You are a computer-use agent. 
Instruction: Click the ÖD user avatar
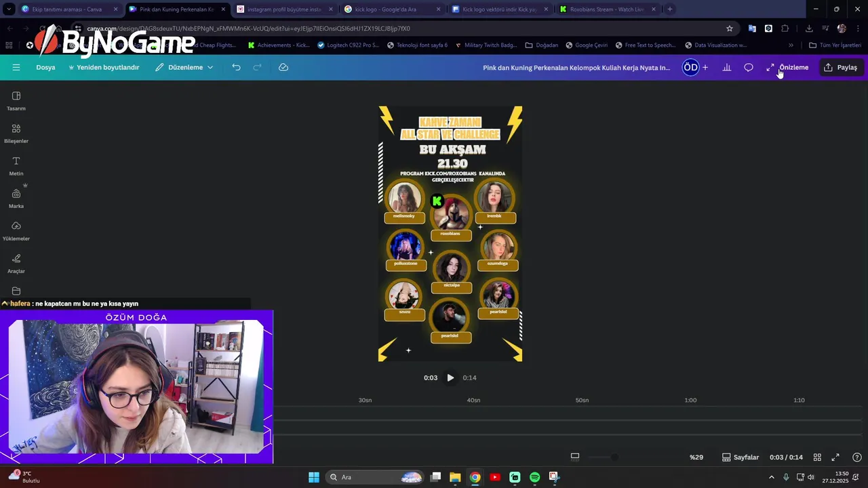[x=690, y=67]
